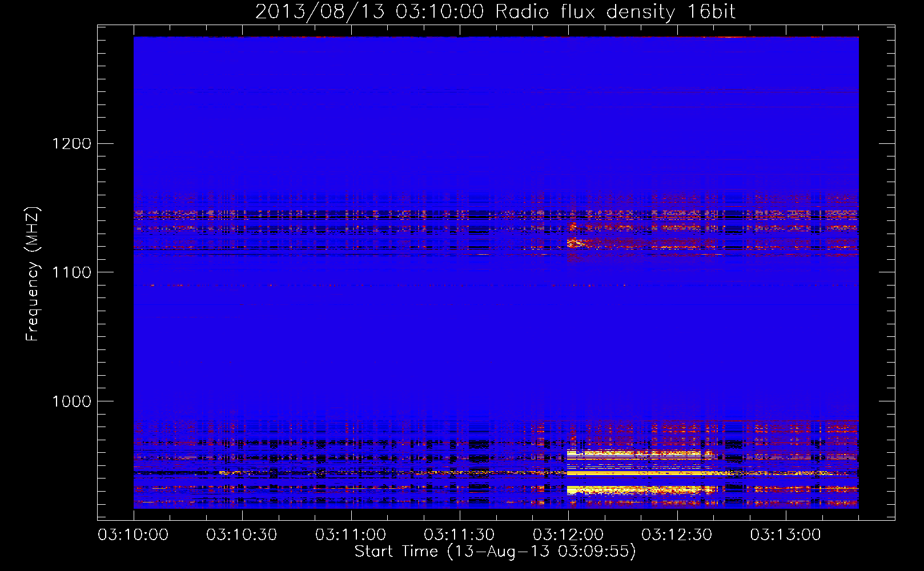Click the 03:10:00 time tick label
This screenshot has width=924, height=571.
[133, 535]
